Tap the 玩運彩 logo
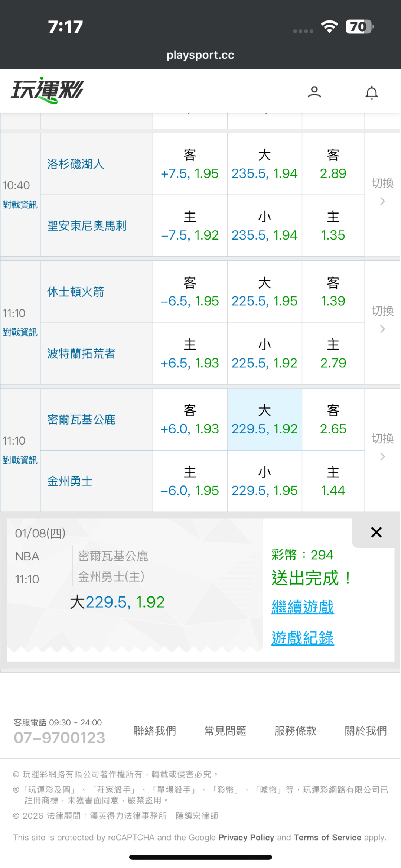 pyautogui.click(x=48, y=90)
